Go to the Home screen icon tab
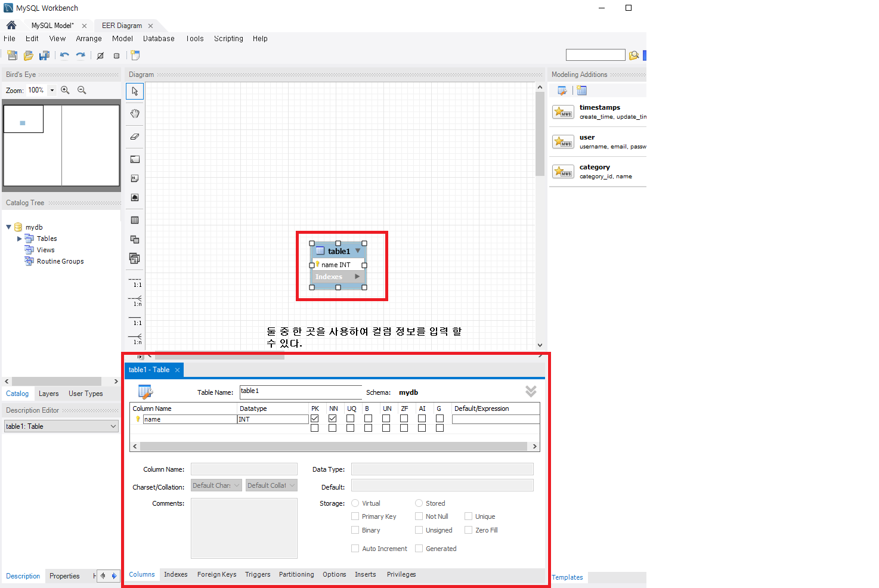The height and width of the screenshot is (588, 879). tap(11, 25)
